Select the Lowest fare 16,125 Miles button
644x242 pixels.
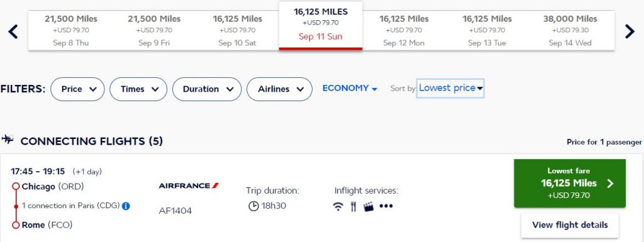point(570,184)
